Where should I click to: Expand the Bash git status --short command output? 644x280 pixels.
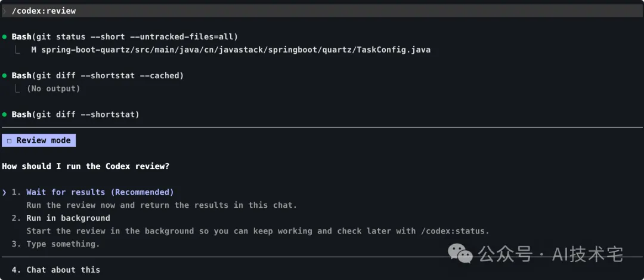pyautogui.click(x=125, y=37)
